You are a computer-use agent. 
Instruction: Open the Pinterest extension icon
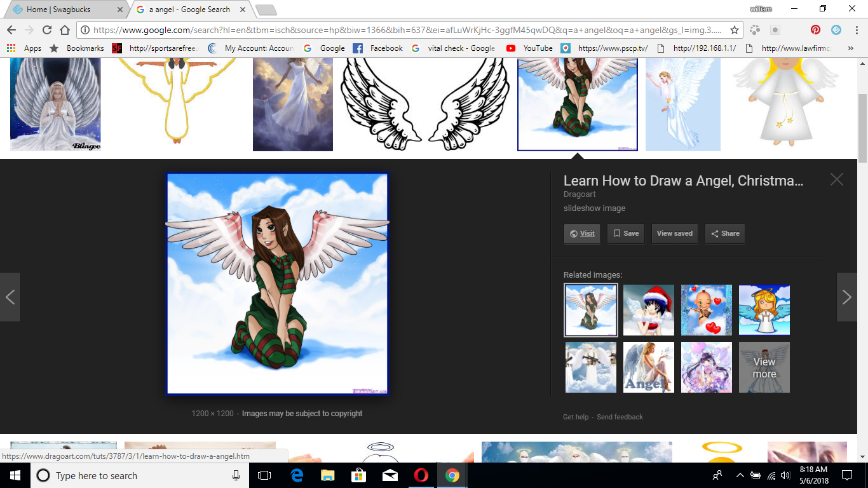coord(816,30)
